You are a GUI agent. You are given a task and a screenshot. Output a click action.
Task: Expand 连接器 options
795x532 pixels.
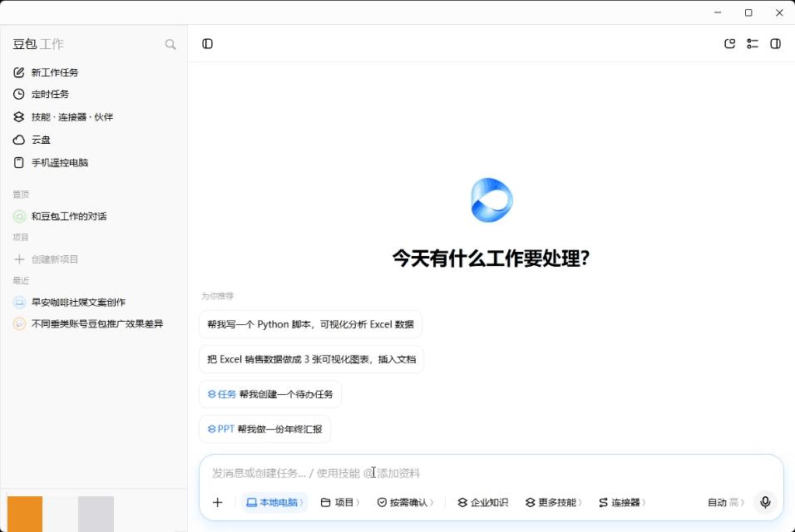pyautogui.click(x=621, y=503)
